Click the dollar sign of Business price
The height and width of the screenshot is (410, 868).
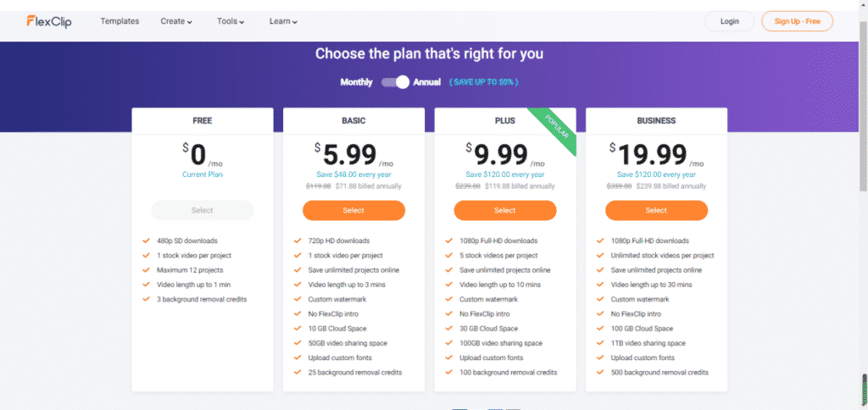click(x=612, y=147)
